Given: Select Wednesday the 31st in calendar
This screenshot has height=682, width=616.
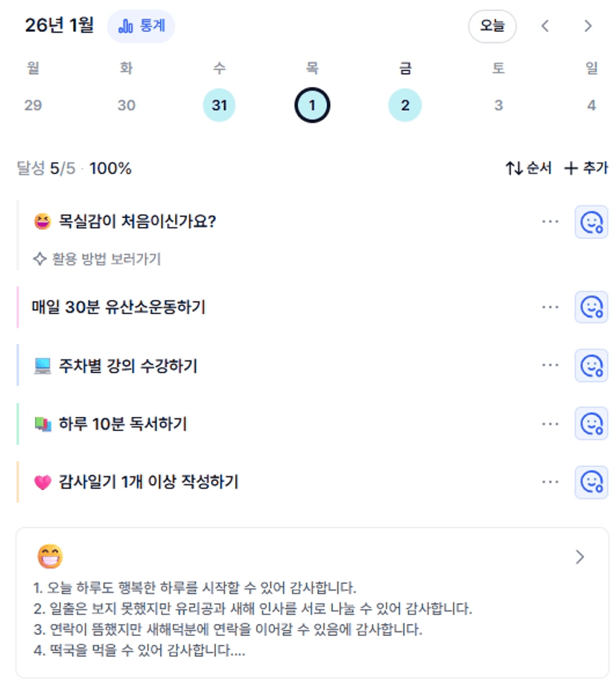Looking at the screenshot, I should click(x=219, y=106).
